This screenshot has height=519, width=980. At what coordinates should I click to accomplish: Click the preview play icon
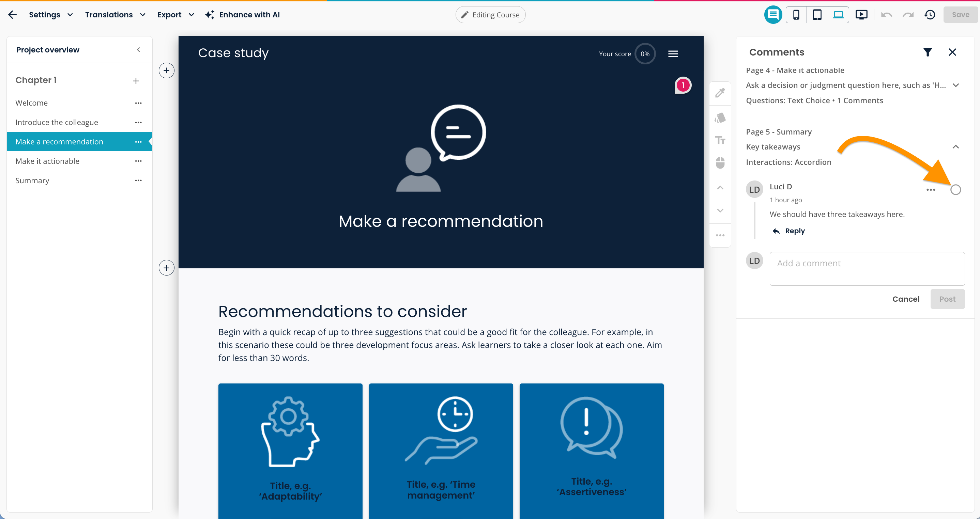[x=861, y=15]
